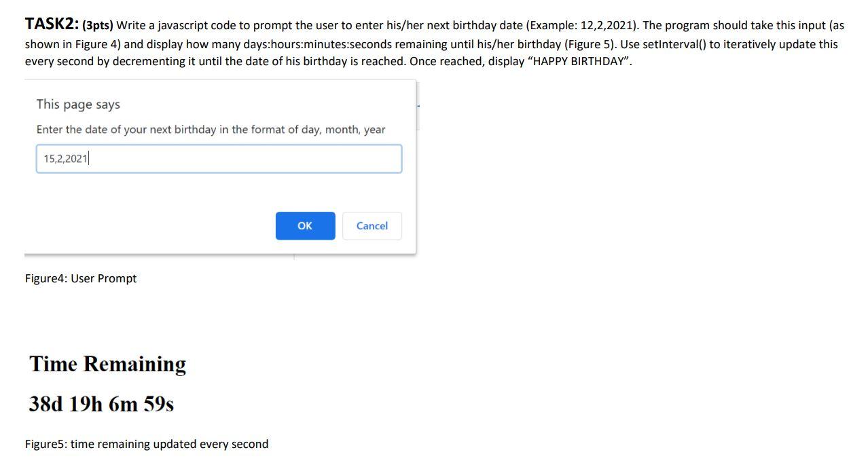Select the date format instruction text
Viewport: 868px width, 469px height.
[x=211, y=129]
